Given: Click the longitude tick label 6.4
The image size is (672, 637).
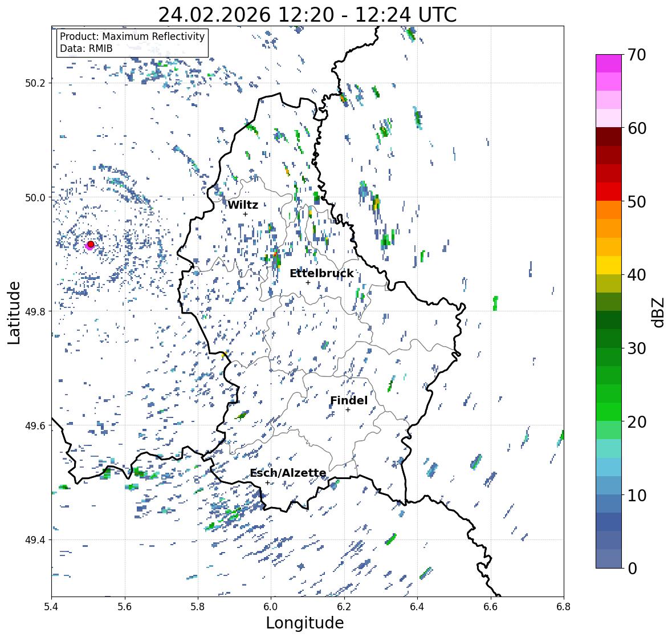Looking at the screenshot, I should (417, 607).
